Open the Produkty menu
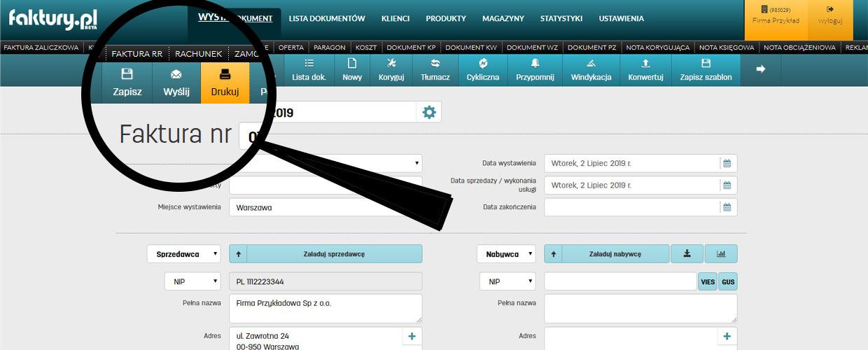The width and height of the screenshot is (868, 350). click(446, 19)
